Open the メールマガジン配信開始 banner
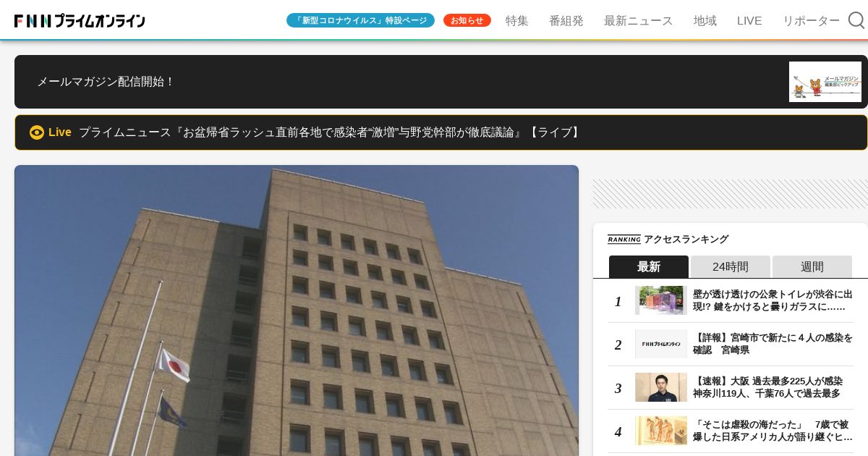Image resolution: width=868 pixels, height=456 pixels. tap(441, 82)
